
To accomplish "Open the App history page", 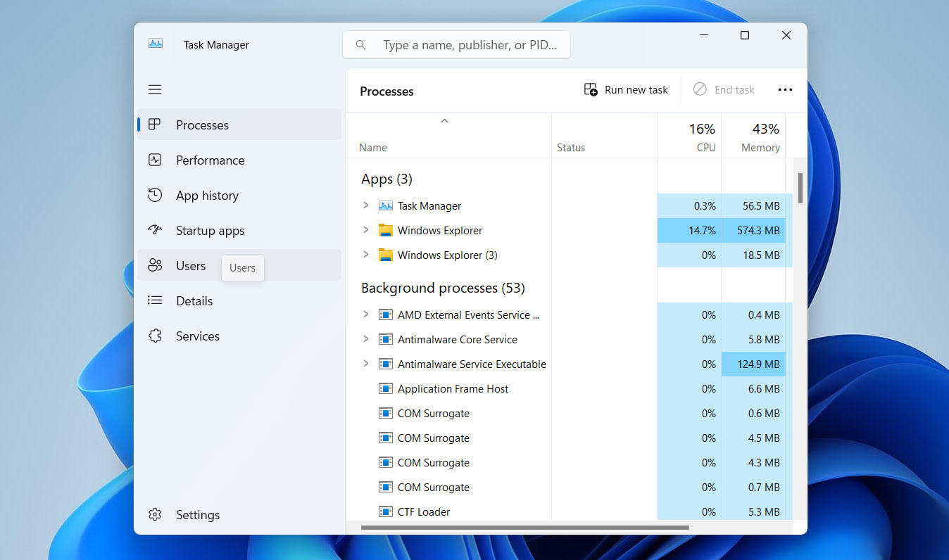I will [239, 195].
